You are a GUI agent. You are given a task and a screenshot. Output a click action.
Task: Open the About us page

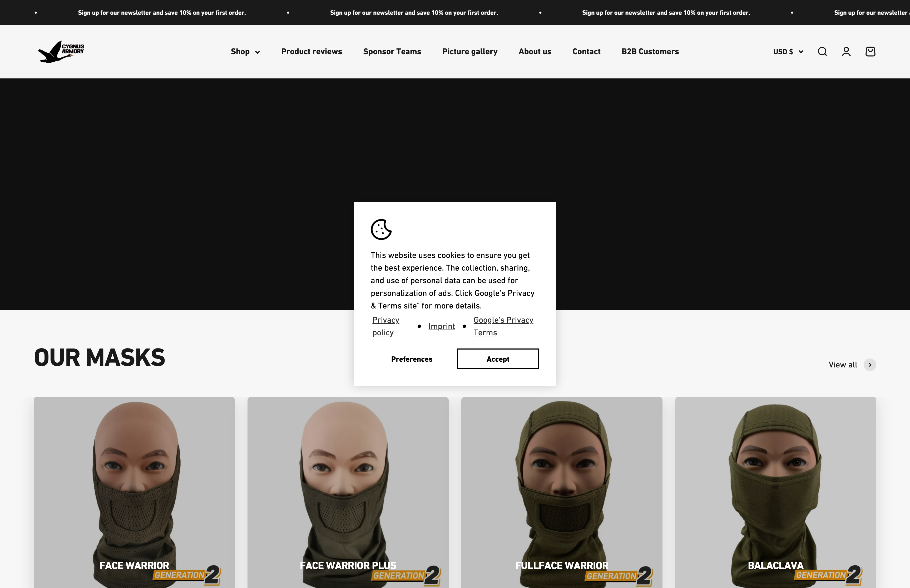pos(535,52)
